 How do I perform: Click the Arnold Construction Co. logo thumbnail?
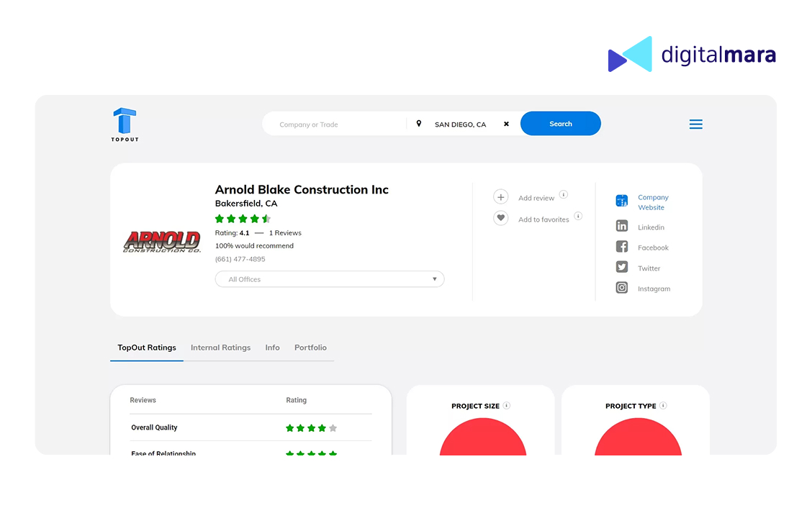[161, 242]
